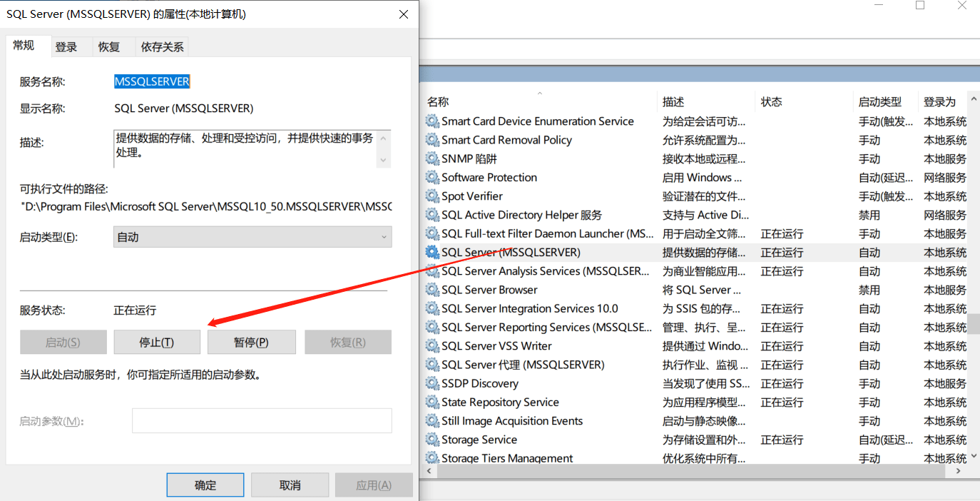Cancel the properties dialog with 取消
This screenshot has height=501, width=980.
(x=290, y=485)
